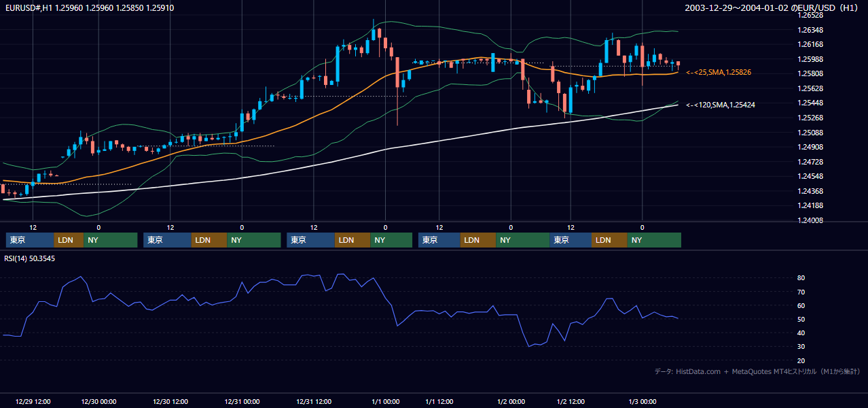
Task: Click price axis value 1.25628
Action: pyautogui.click(x=810, y=88)
